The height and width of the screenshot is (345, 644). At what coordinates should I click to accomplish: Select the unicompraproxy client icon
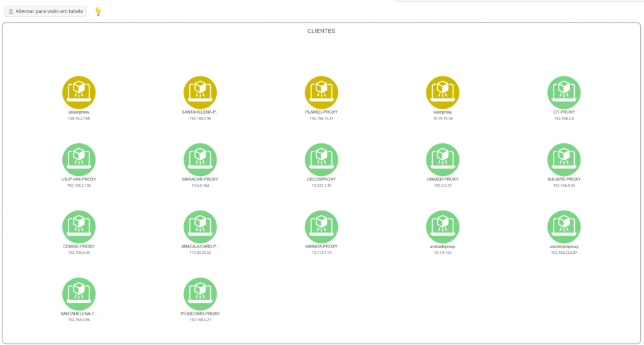pyautogui.click(x=564, y=227)
